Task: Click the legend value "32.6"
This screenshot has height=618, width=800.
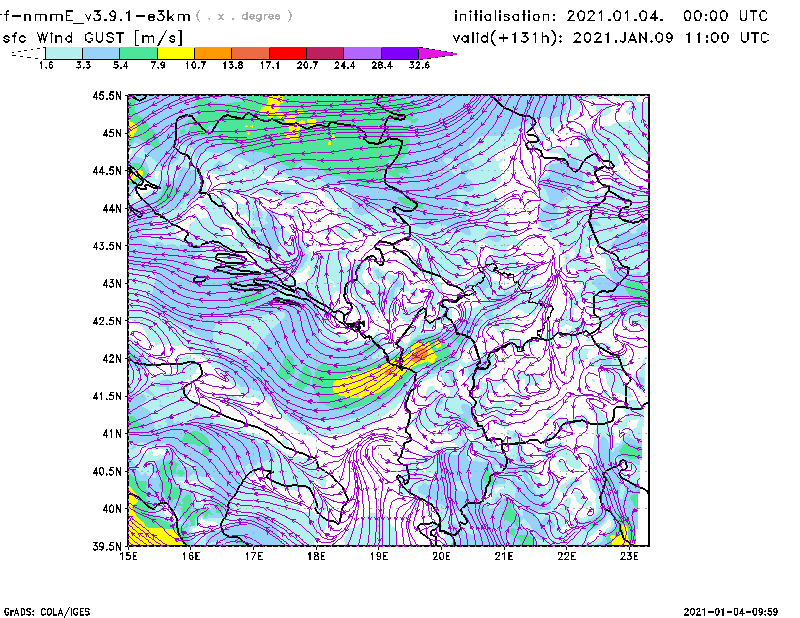Action: point(419,65)
